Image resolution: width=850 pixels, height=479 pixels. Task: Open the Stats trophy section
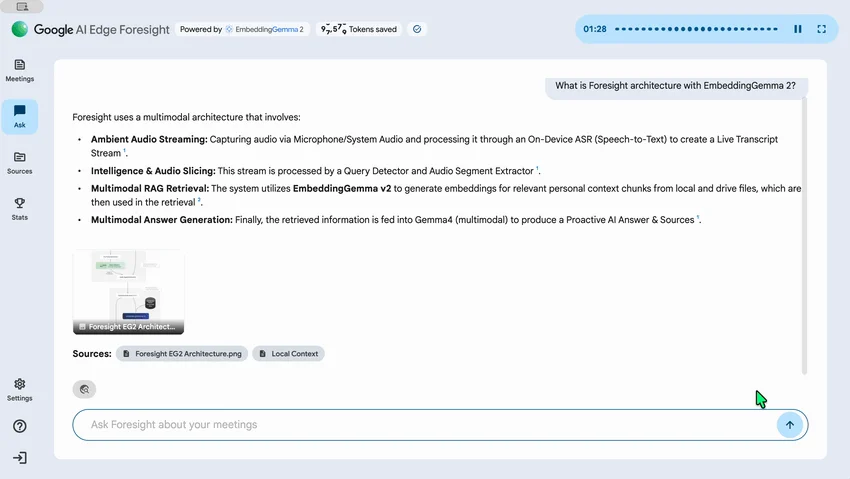coord(20,209)
